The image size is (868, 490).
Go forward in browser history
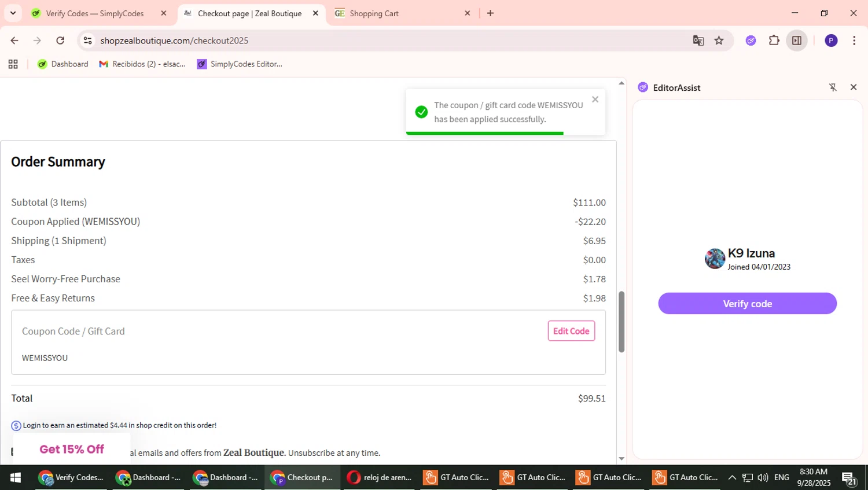coord(37,40)
